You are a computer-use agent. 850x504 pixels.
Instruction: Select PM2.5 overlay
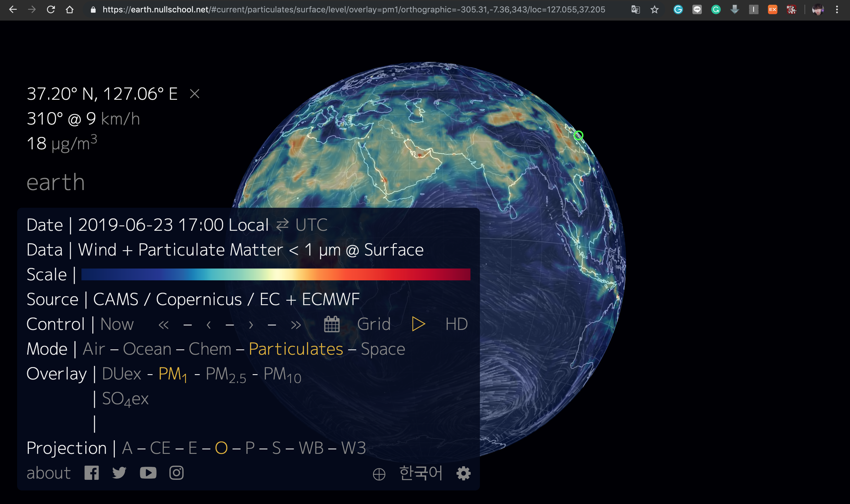point(225,374)
